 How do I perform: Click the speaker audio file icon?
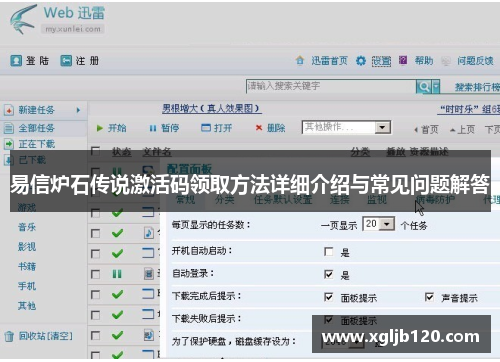149,335
